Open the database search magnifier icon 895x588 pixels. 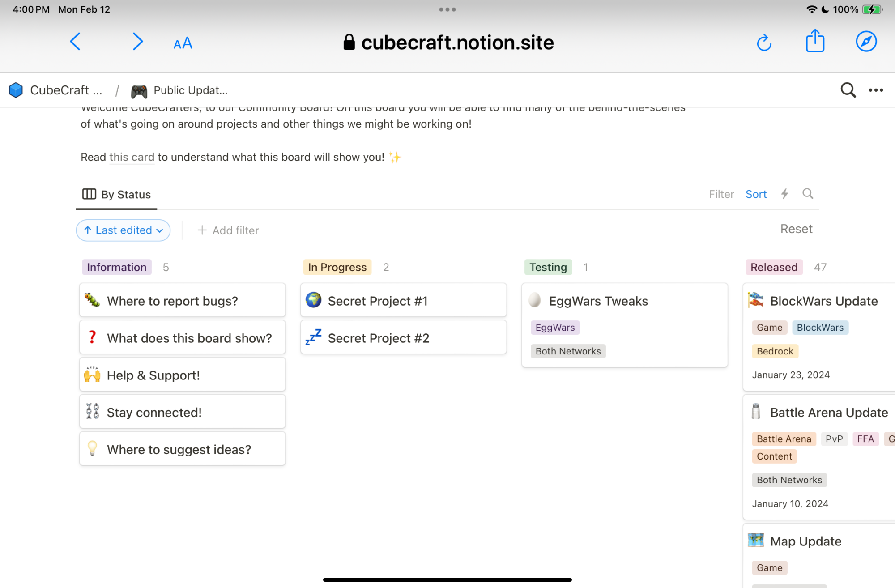808,194
